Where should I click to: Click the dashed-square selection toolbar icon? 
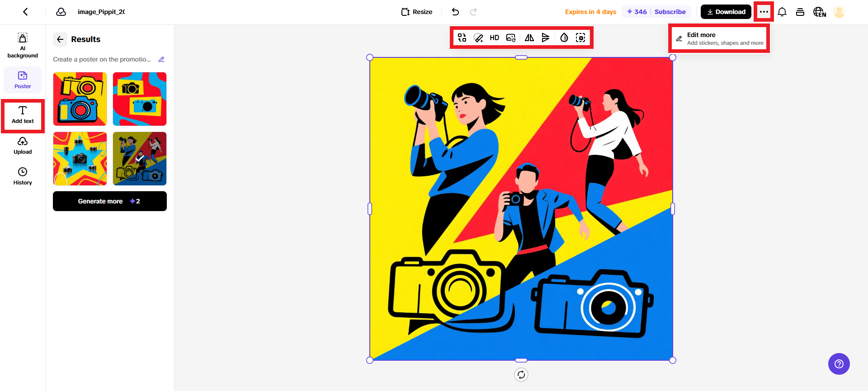pyautogui.click(x=580, y=38)
